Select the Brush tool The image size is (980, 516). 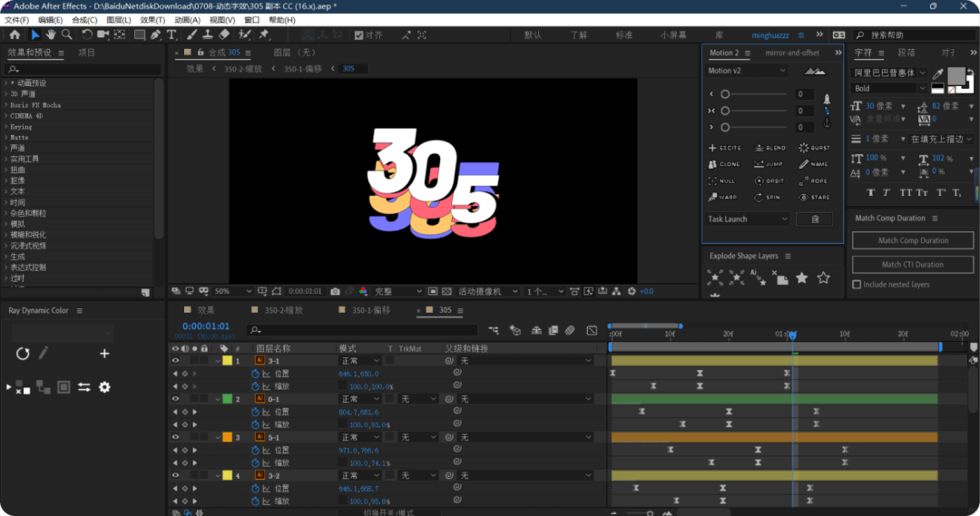pyautogui.click(x=192, y=35)
